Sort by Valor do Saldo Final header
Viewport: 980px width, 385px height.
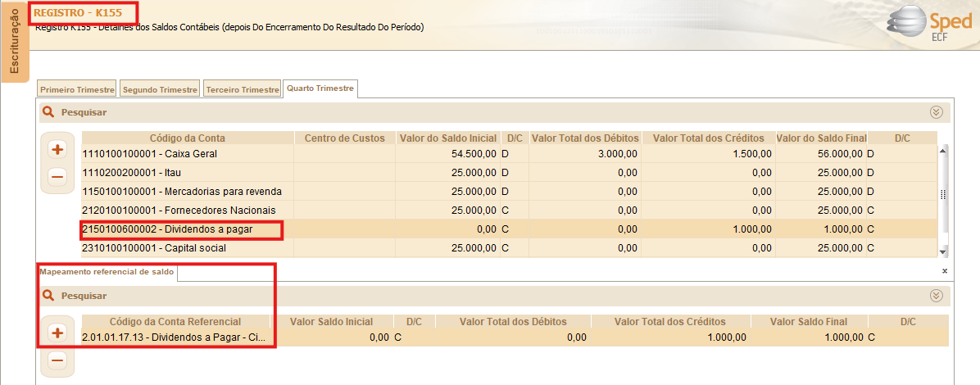coord(820,138)
